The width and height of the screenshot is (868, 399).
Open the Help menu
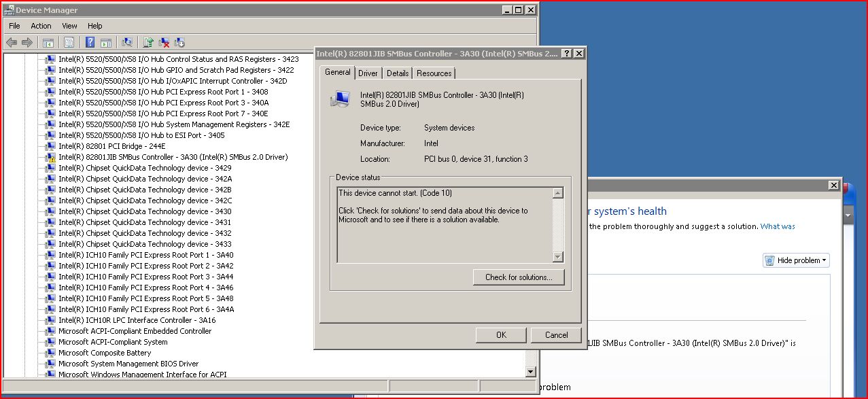(x=95, y=26)
